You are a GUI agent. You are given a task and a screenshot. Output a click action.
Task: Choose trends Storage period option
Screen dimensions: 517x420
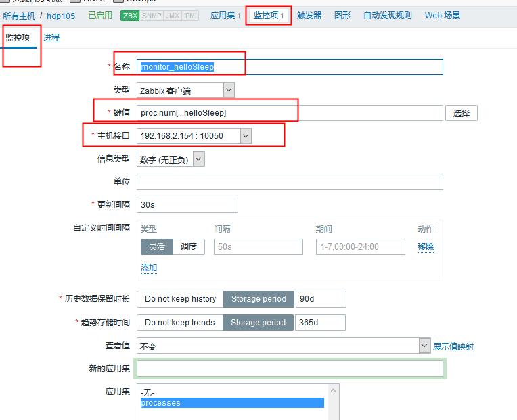(258, 323)
